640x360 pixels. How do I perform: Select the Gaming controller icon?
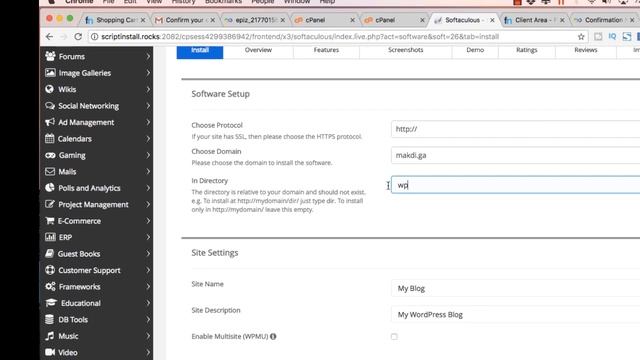50,155
